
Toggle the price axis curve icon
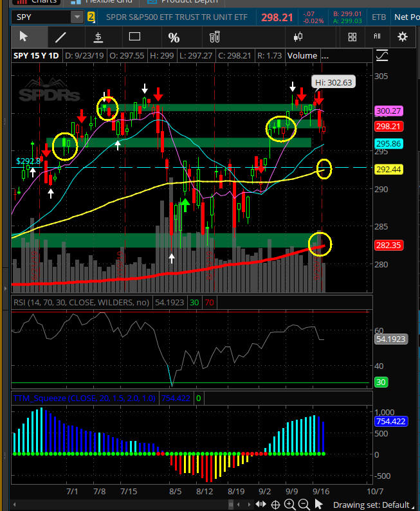(382, 56)
